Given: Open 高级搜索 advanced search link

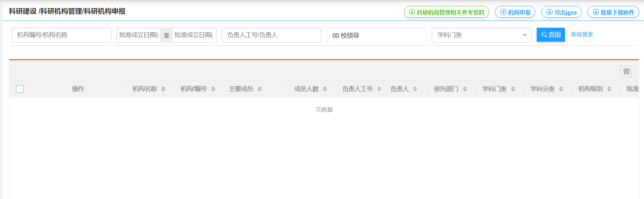Looking at the screenshot, I should pos(582,35).
